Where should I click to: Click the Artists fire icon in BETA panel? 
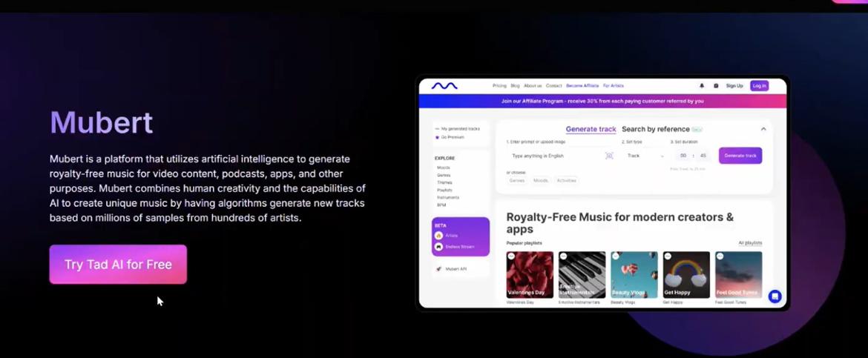point(439,235)
